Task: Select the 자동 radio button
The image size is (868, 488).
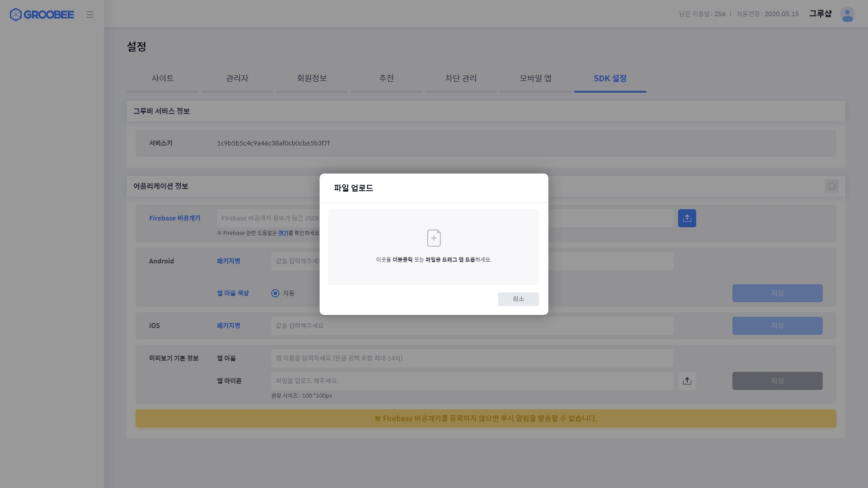Action: click(275, 293)
